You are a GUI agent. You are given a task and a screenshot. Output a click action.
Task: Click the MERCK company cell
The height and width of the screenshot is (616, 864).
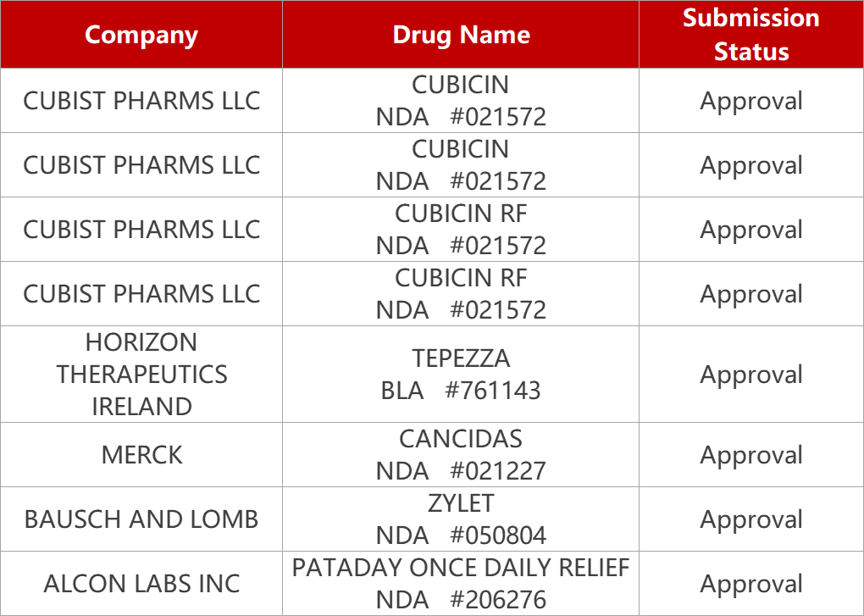point(141,455)
